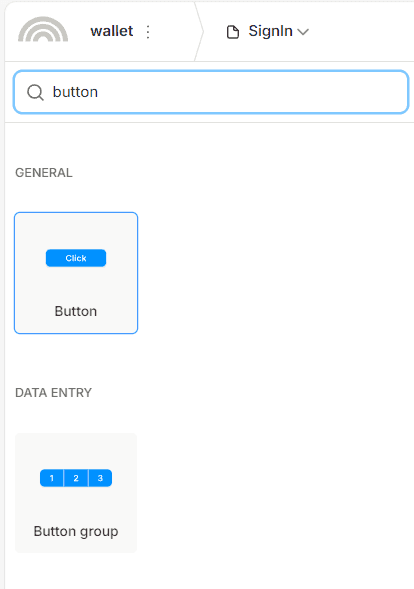Select the Button component card
Viewport: 414px width, 589px height.
(76, 273)
